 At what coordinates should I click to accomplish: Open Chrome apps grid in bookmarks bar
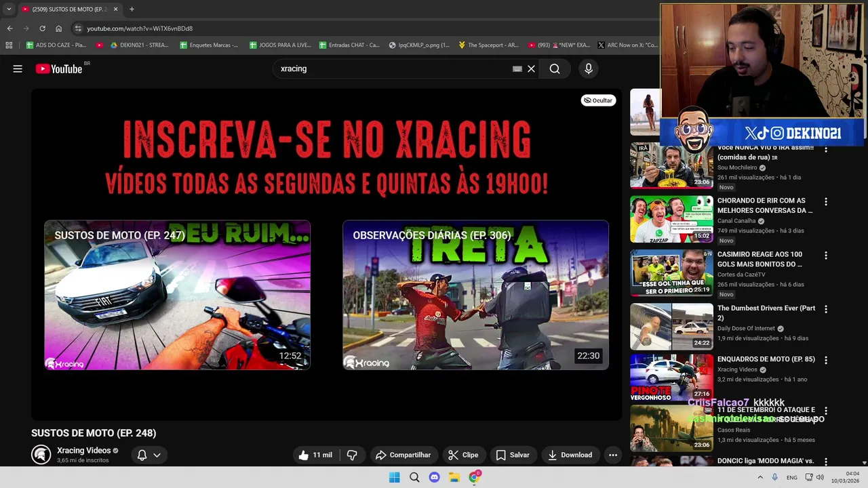[x=9, y=45]
